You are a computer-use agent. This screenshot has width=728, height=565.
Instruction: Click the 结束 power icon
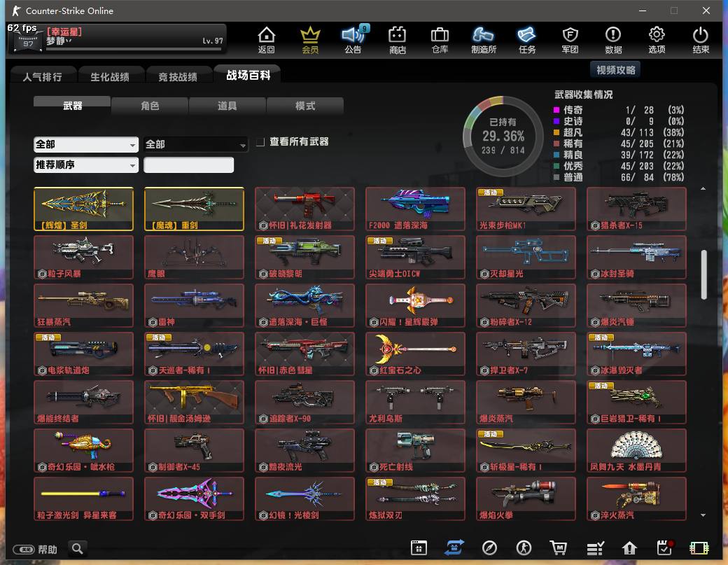tap(700, 39)
